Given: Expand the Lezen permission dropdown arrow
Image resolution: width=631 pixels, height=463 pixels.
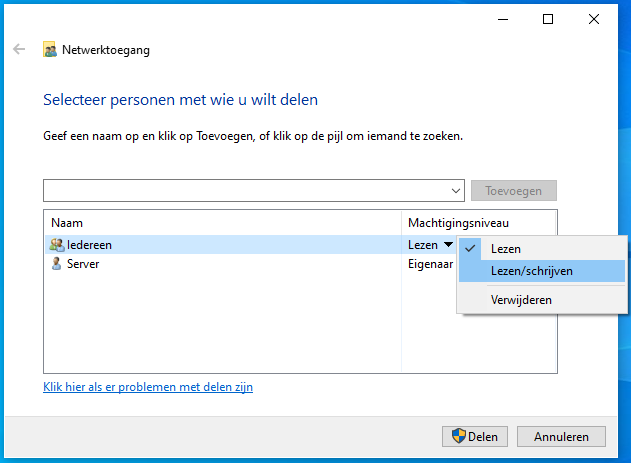Looking at the screenshot, I should coord(448,245).
